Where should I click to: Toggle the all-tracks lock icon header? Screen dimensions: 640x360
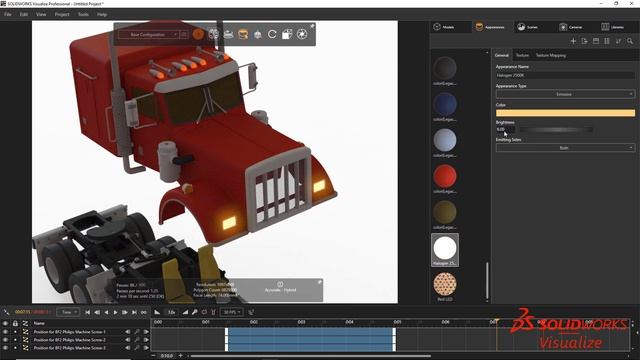pos(15,323)
